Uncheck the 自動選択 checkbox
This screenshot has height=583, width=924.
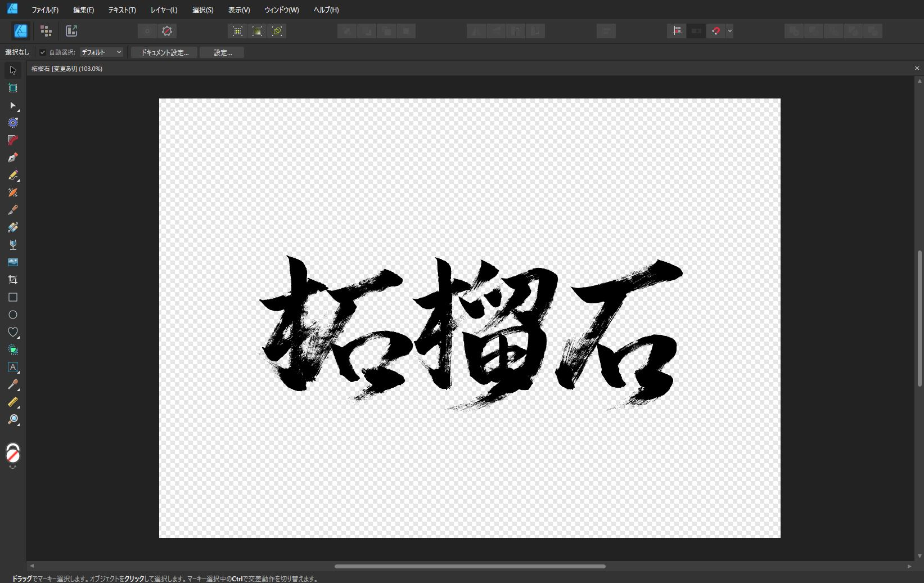43,52
